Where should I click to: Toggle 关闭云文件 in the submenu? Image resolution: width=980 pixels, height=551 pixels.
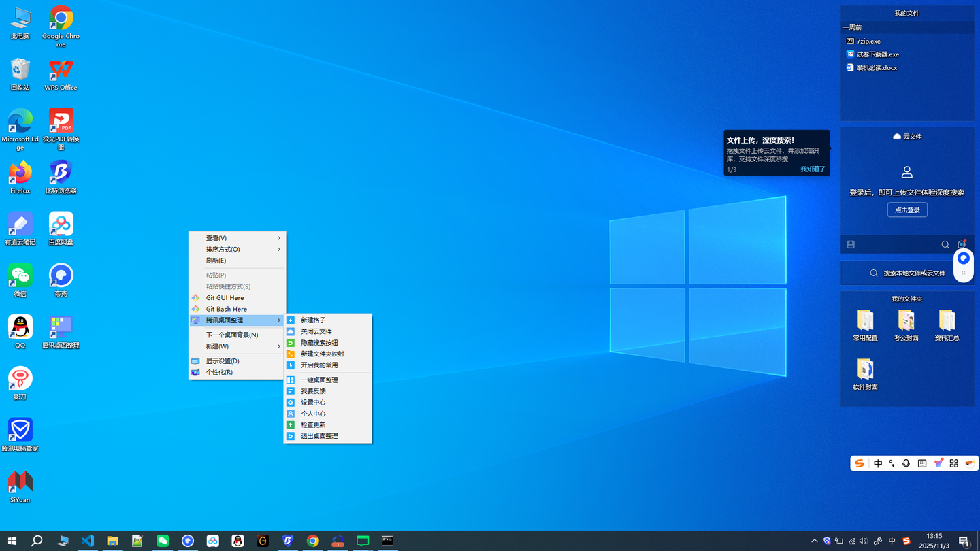tap(316, 331)
